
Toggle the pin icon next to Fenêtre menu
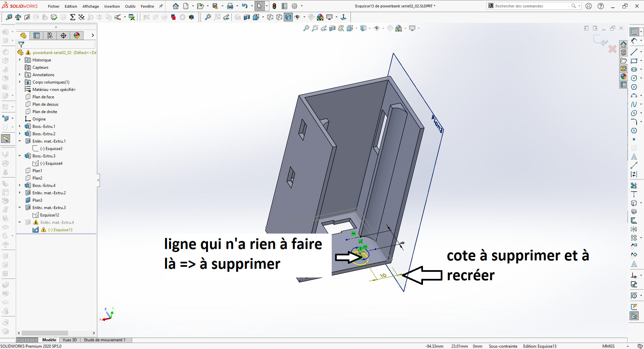point(161,6)
